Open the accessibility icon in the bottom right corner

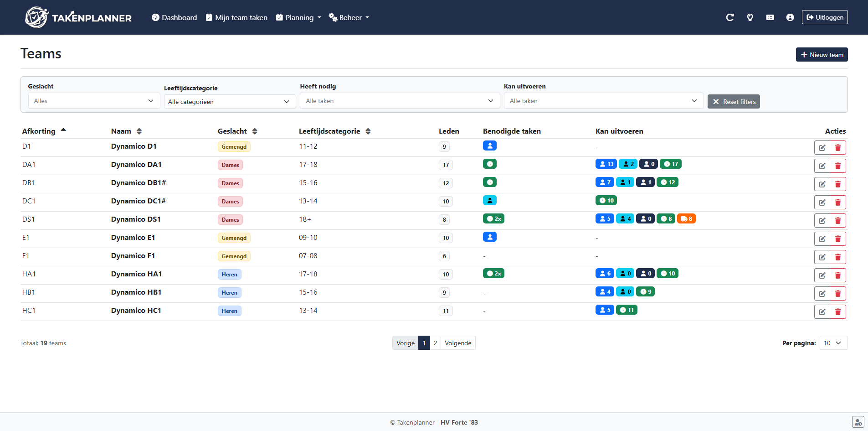tap(858, 422)
